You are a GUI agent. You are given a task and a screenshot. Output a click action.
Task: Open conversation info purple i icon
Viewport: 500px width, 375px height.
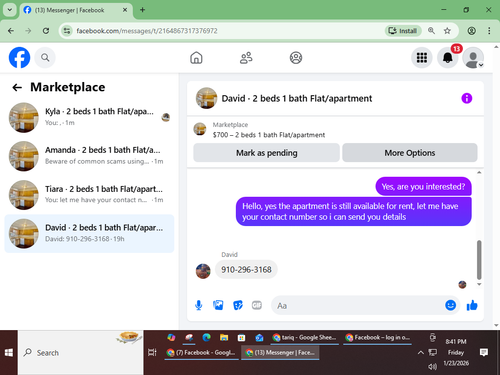(x=467, y=98)
